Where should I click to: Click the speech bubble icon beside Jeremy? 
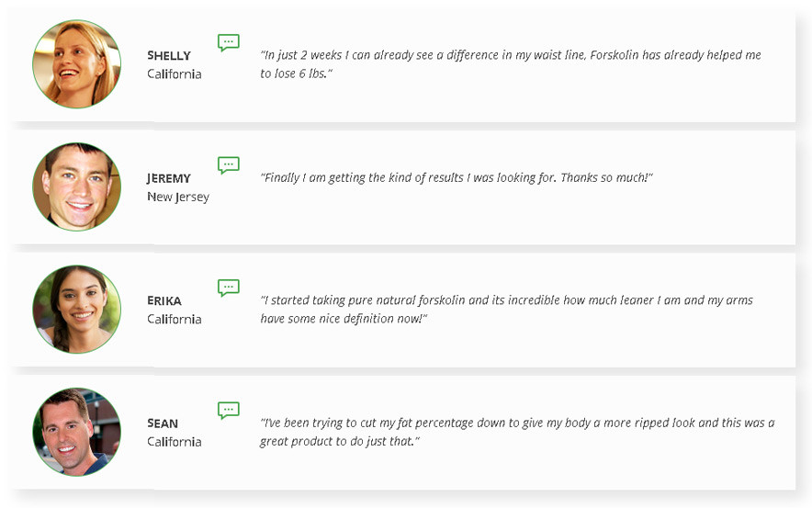tap(229, 165)
